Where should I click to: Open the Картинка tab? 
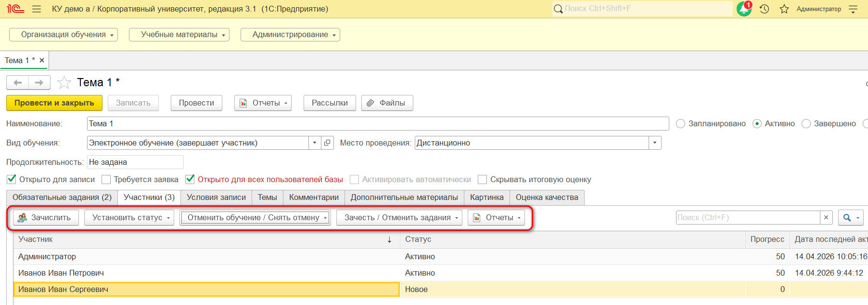pos(487,198)
